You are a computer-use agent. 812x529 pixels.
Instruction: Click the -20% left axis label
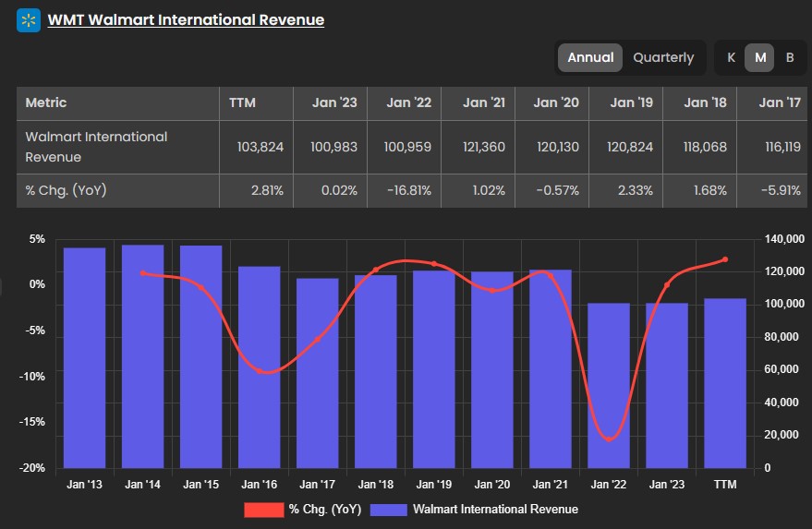point(32,468)
